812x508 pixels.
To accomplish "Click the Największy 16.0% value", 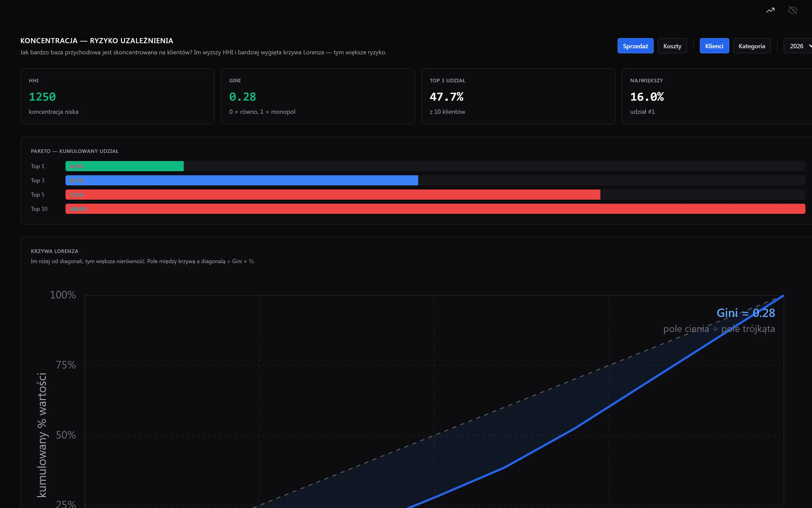I will (x=647, y=97).
